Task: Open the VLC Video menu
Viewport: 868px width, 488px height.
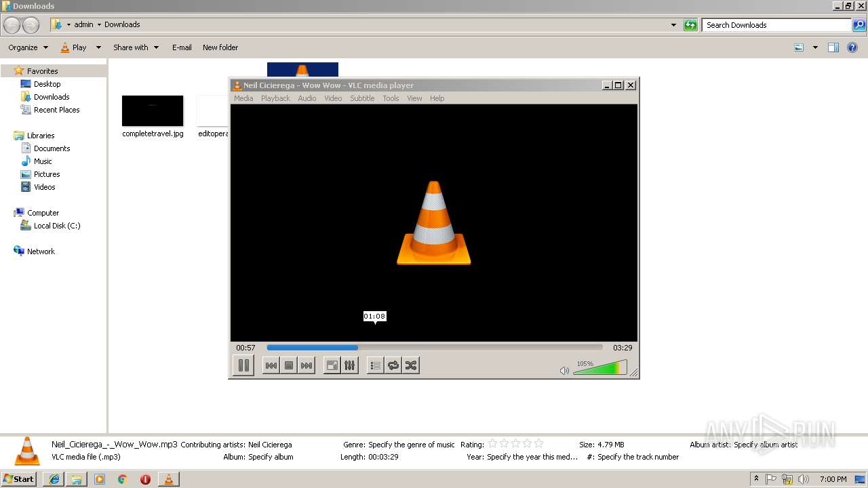Action: click(x=333, y=98)
